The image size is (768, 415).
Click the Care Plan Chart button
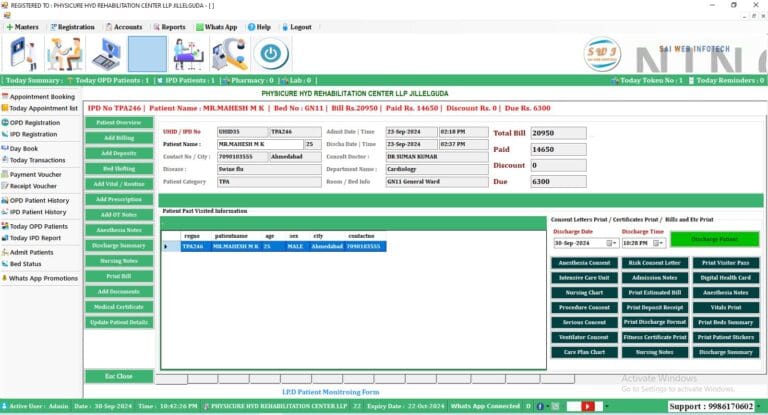[584, 352]
